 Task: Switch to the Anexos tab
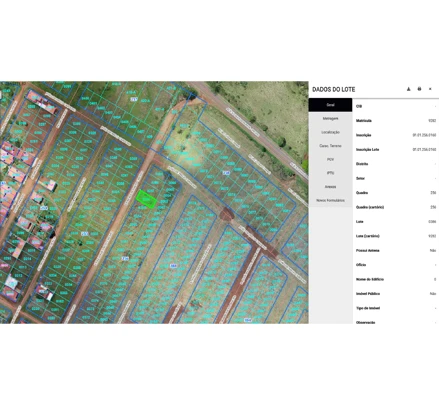(330, 187)
